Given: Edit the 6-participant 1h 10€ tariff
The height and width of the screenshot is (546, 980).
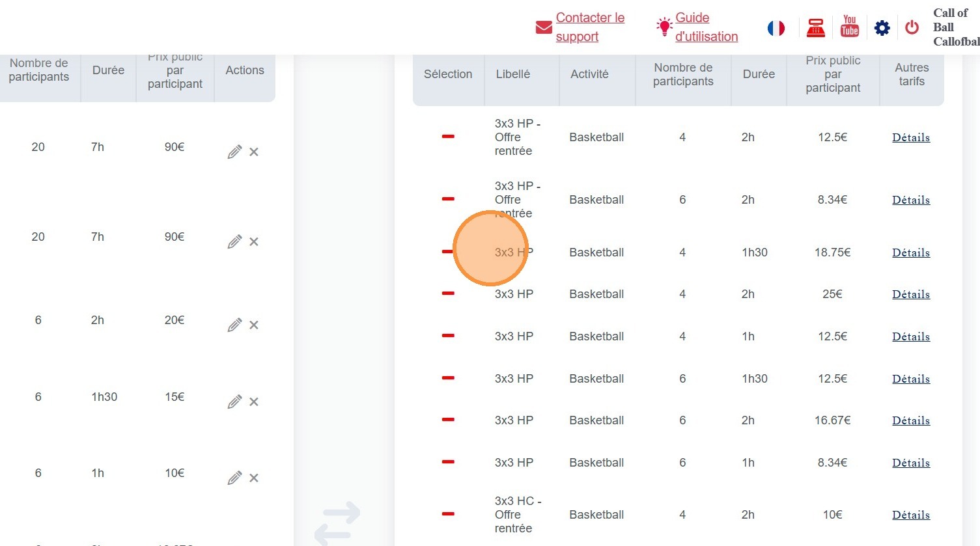Looking at the screenshot, I should tap(234, 479).
